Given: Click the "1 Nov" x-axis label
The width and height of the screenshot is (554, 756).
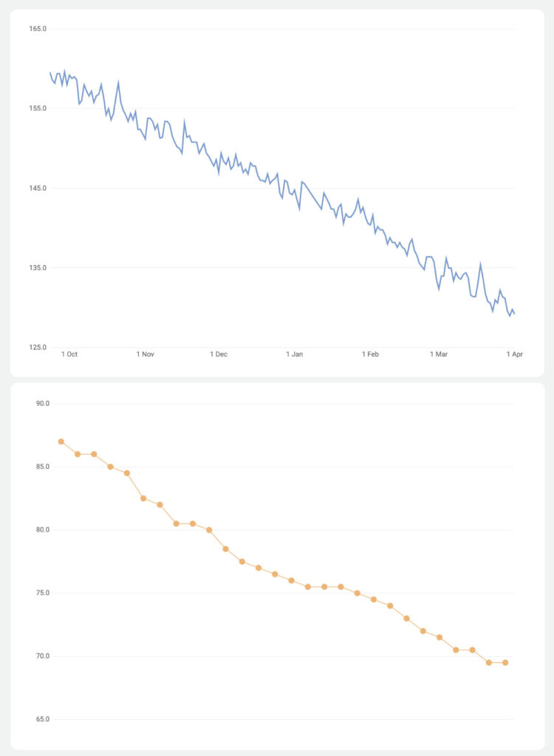Looking at the screenshot, I should 146,354.
